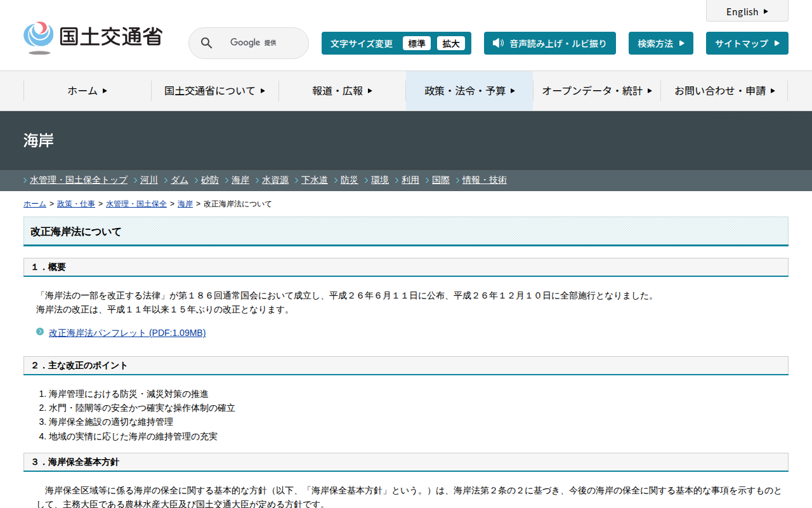This screenshot has width=812, height=508.
Task: Open the 政策・法令・予算 menu tab
Action: pyautogui.click(x=469, y=91)
